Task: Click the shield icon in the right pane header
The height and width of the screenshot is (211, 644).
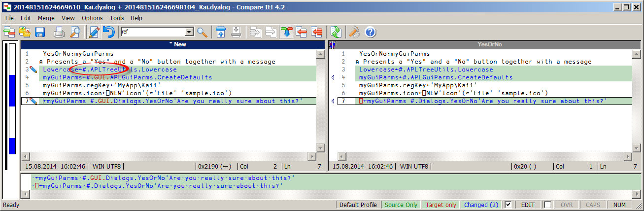Action: [x=332, y=44]
